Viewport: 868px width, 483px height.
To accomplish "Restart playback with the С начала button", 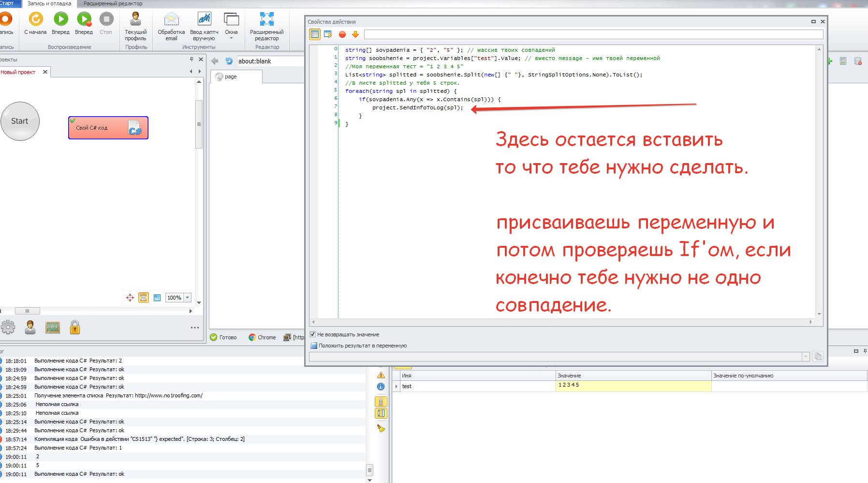I will pos(35,23).
